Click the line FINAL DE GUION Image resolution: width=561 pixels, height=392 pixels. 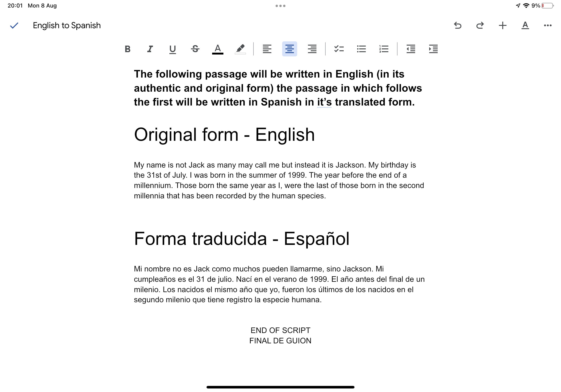pos(280,341)
